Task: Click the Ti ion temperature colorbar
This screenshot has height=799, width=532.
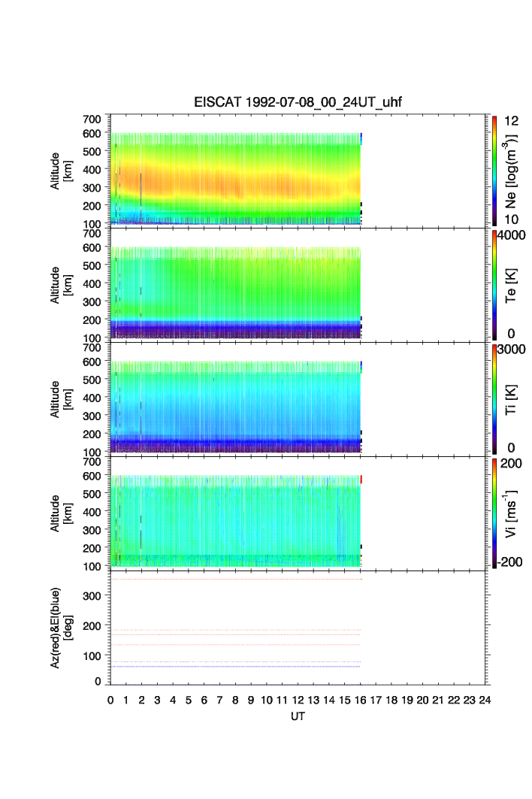Action: point(494,399)
